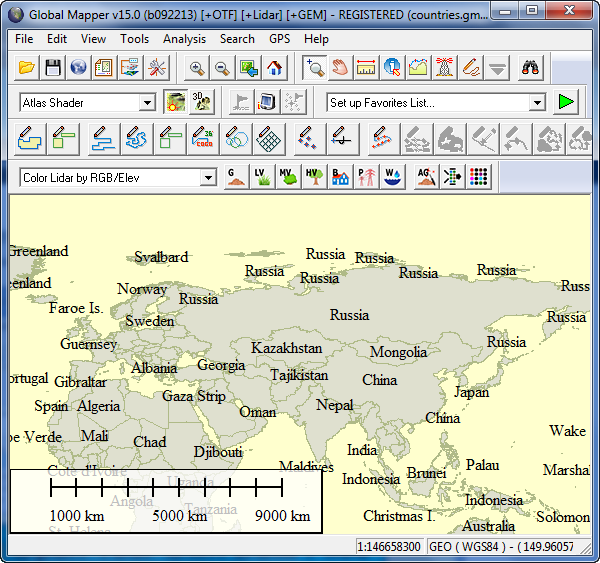Open the Set up Favorites List dropdown
This screenshot has height=563, width=600.
point(537,103)
